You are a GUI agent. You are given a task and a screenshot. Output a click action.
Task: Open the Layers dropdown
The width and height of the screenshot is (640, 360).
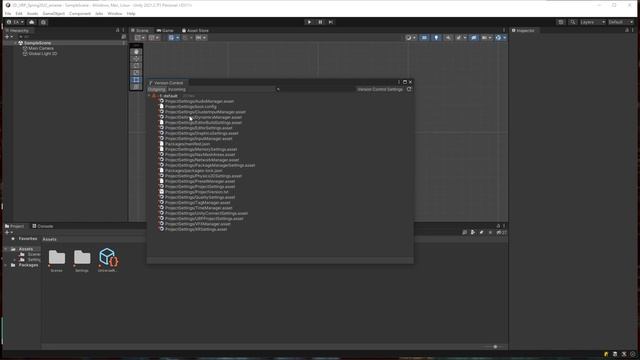(593, 22)
